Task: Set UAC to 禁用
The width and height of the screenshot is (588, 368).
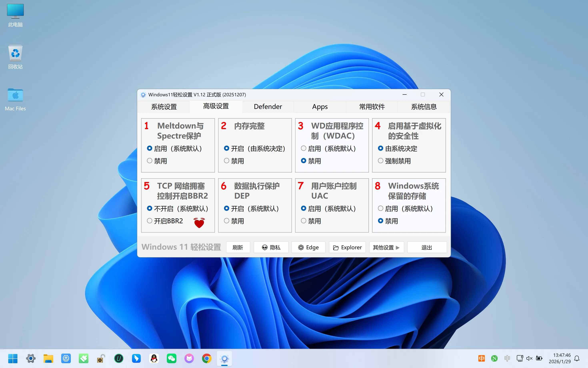Action: pyautogui.click(x=304, y=221)
